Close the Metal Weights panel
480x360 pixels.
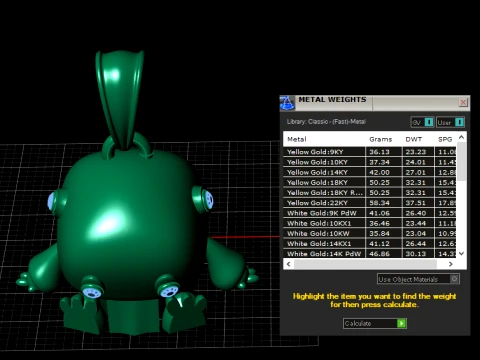[x=463, y=102]
